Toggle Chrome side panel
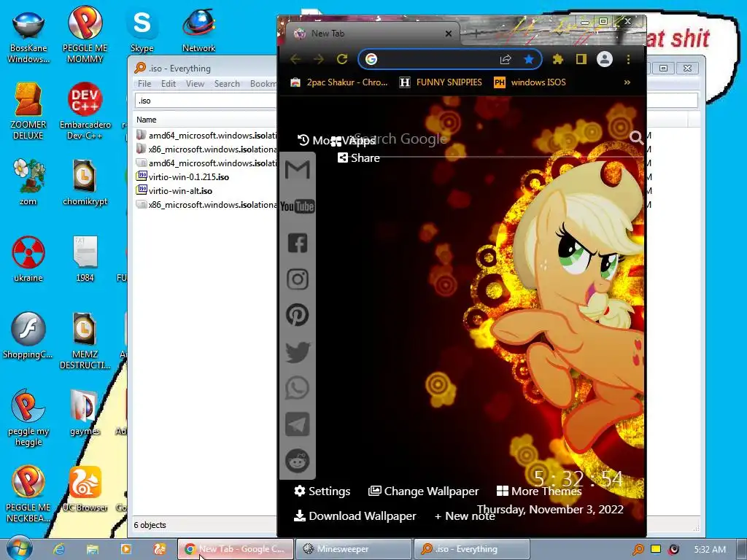The height and width of the screenshot is (560, 747). 581,59
